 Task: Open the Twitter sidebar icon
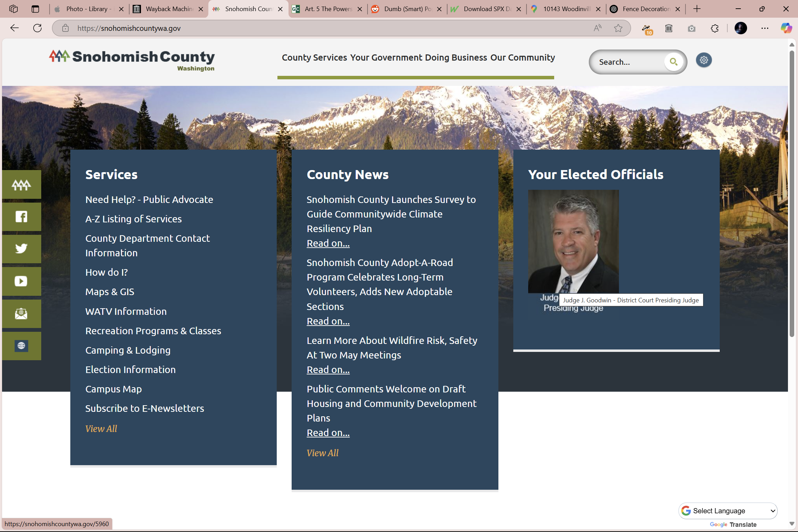tap(21, 249)
